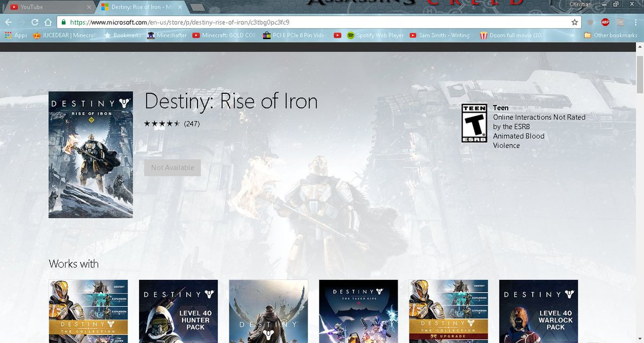Click the Forward navigation arrow
The width and height of the screenshot is (644, 343).
pyautogui.click(x=21, y=22)
